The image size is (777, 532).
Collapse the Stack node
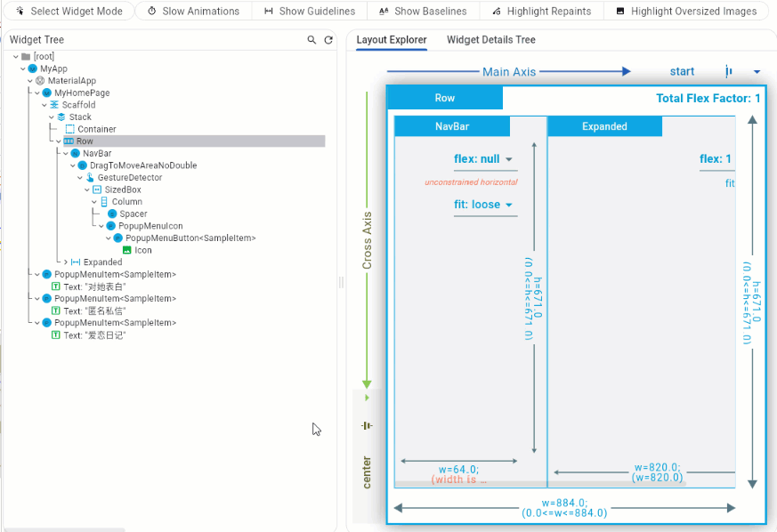click(52, 117)
